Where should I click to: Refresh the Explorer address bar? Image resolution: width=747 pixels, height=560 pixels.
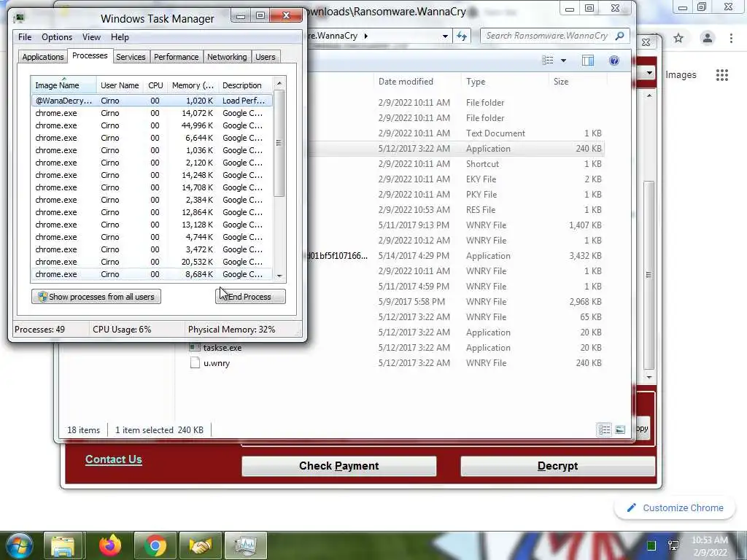pos(462,36)
